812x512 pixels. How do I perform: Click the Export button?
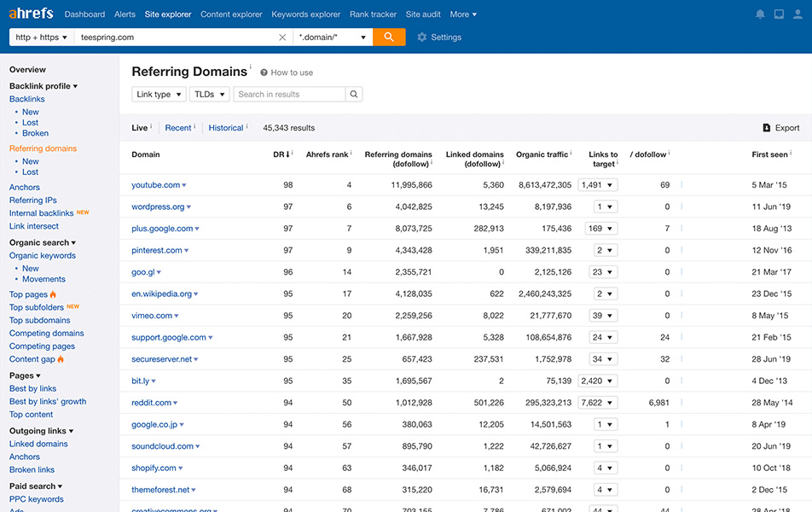(x=781, y=126)
